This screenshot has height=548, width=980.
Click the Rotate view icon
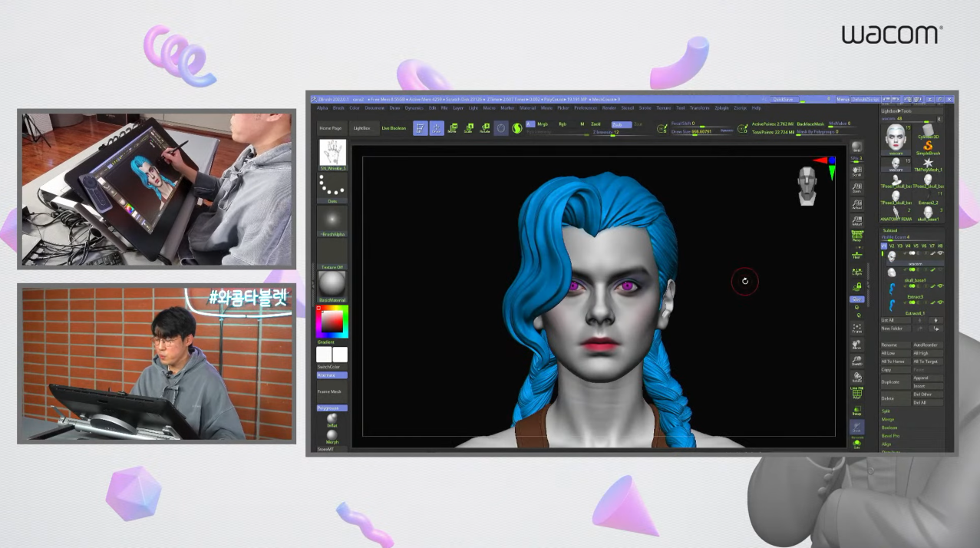[x=857, y=378]
